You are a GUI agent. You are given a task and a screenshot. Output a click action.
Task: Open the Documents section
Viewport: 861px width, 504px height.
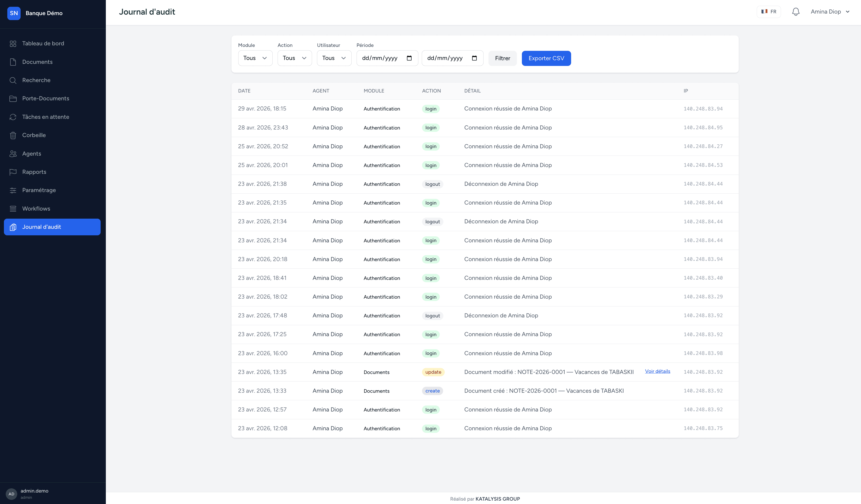52,62
